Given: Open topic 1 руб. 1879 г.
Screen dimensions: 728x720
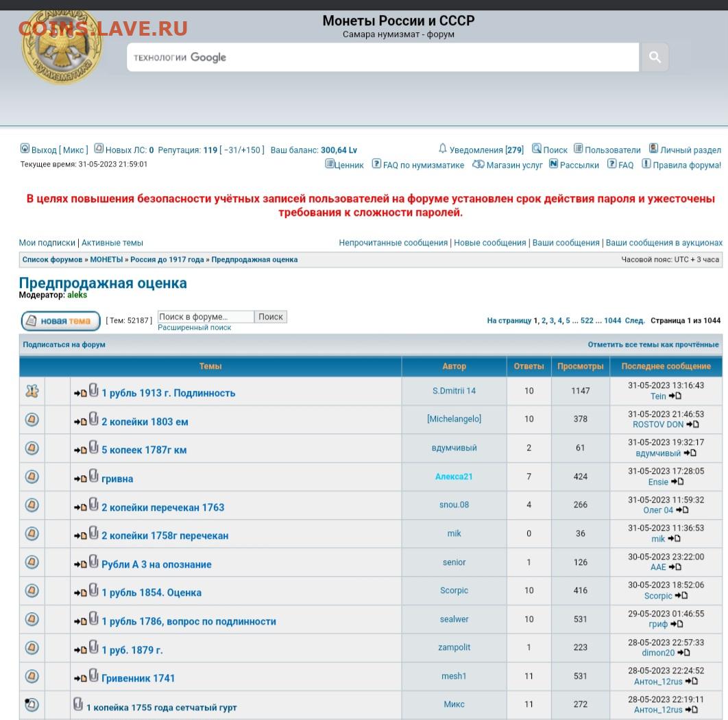Looking at the screenshot, I should (x=132, y=650).
